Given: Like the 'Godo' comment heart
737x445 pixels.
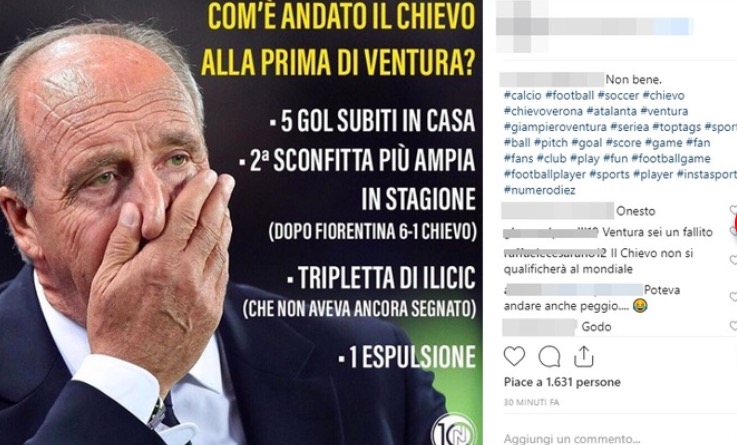Looking at the screenshot, I should pos(733,325).
